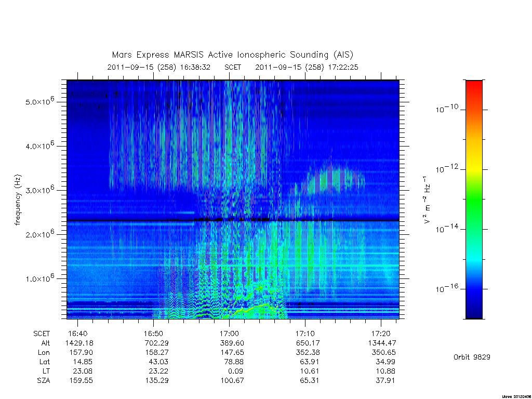Click longitude value '350.65'
The height and width of the screenshot is (399, 532).
pos(383,353)
